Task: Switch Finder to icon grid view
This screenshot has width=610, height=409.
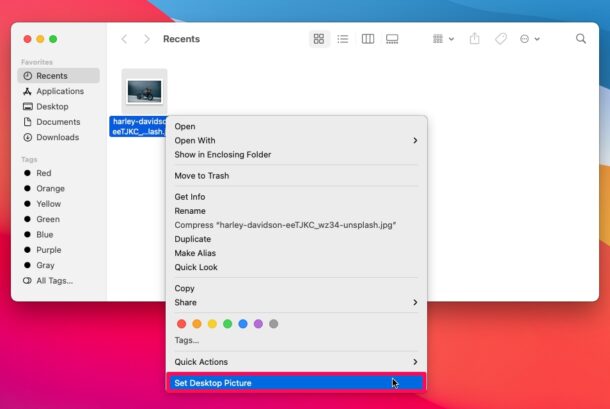Action: pos(319,39)
